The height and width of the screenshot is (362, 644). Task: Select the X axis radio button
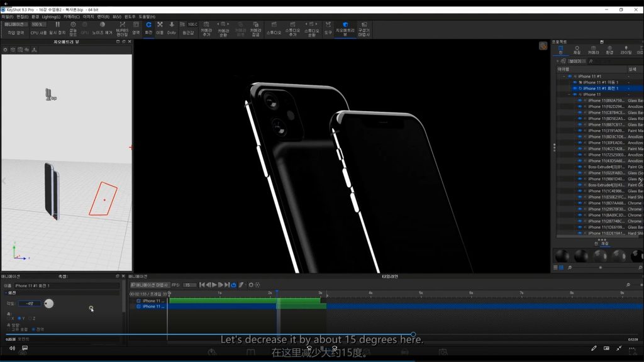click(x=8, y=318)
